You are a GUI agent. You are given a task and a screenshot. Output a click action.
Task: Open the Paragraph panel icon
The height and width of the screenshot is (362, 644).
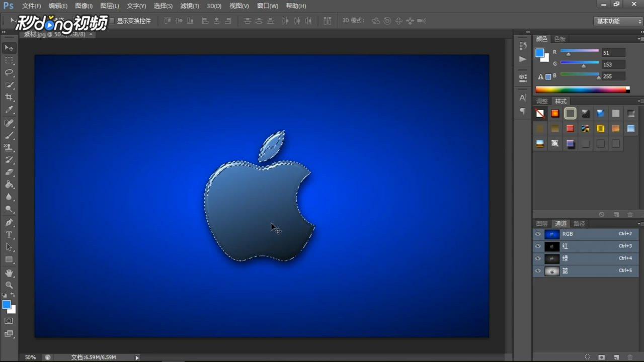click(x=523, y=111)
